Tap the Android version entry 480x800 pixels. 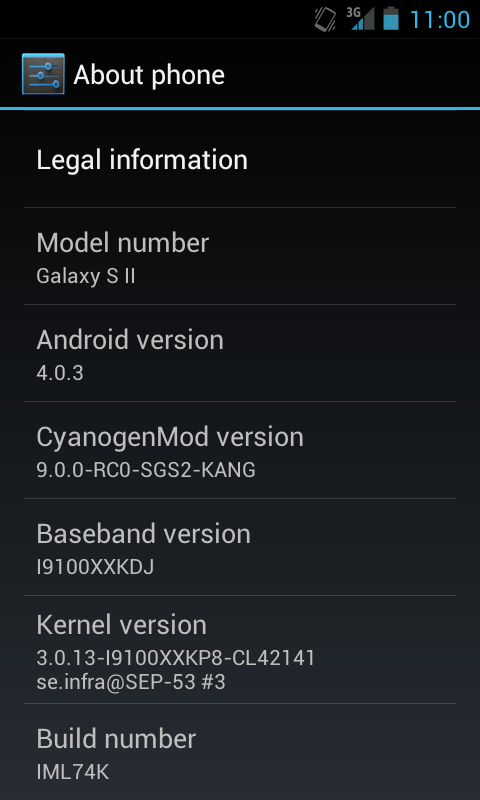click(x=240, y=354)
